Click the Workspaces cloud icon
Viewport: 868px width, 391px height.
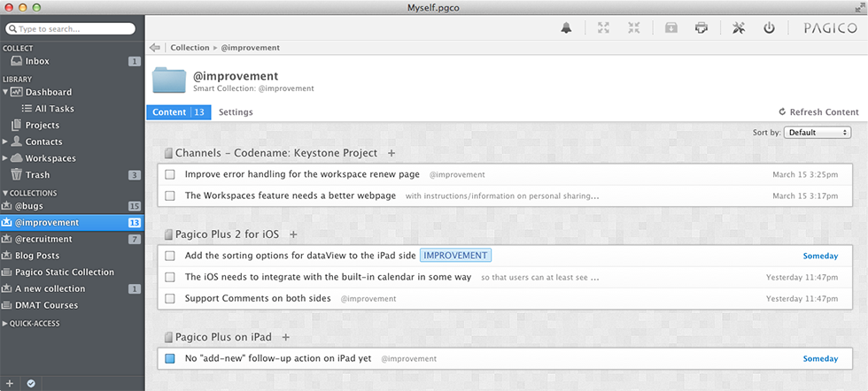coord(17,158)
